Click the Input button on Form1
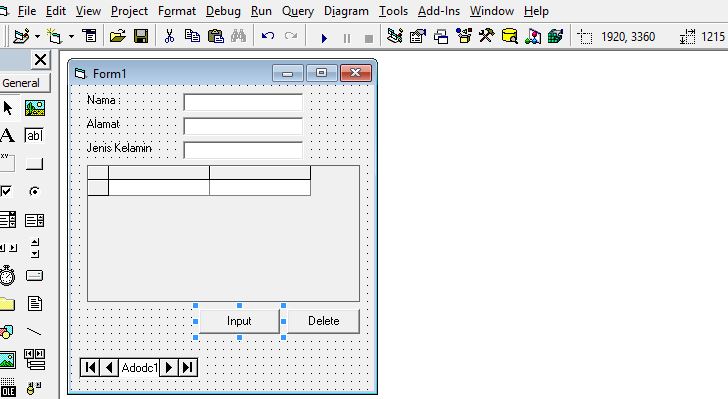728x399 pixels. [239, 321]
